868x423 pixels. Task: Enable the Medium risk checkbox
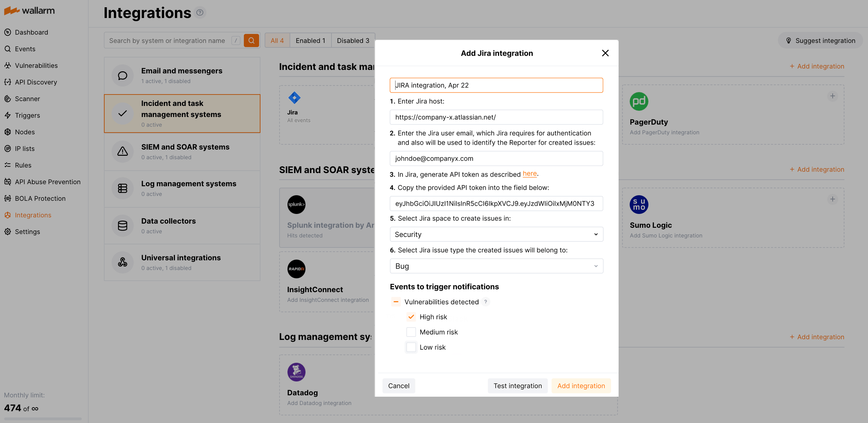click(411, 332)
